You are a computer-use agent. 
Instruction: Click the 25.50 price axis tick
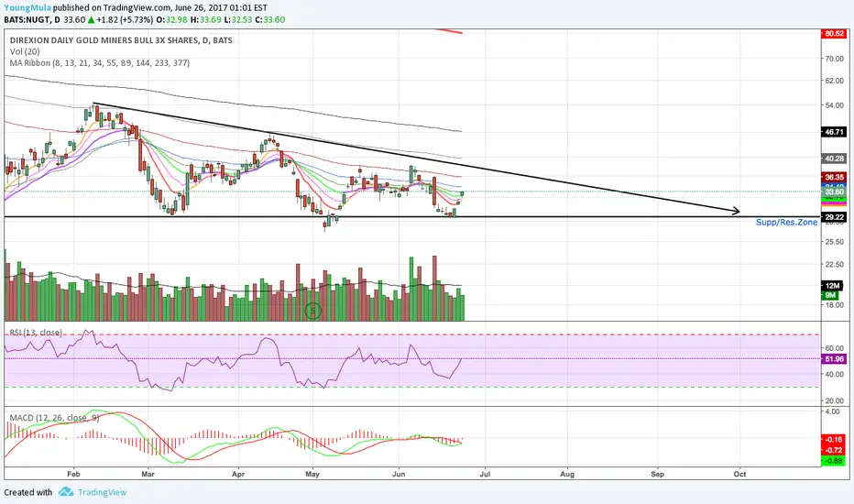[835, 242]
